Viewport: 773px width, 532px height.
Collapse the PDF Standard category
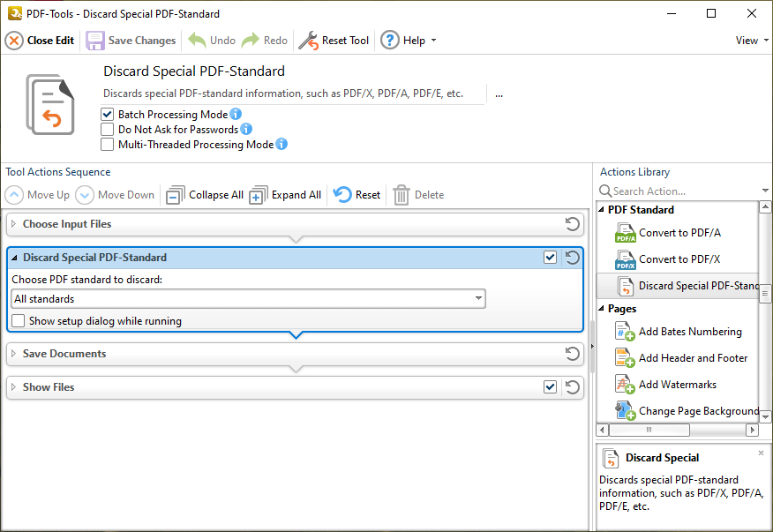point(602,210)
